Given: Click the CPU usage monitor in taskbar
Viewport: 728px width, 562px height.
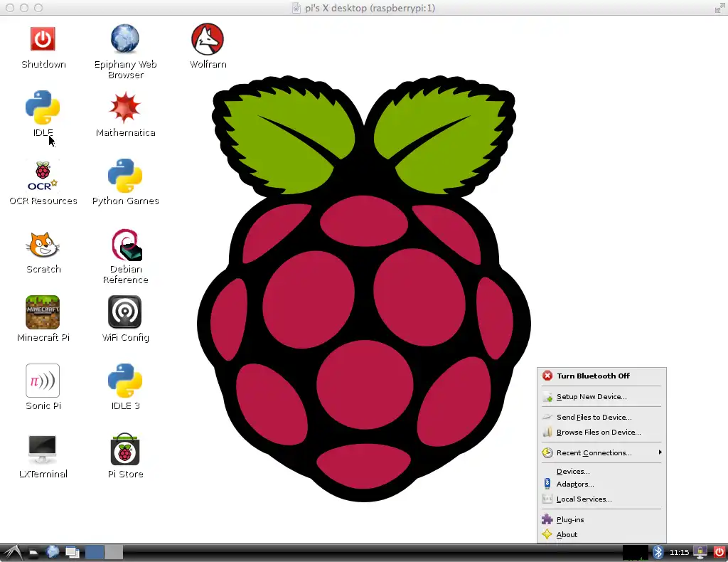Looking at the screenshot, I should 635,552.
